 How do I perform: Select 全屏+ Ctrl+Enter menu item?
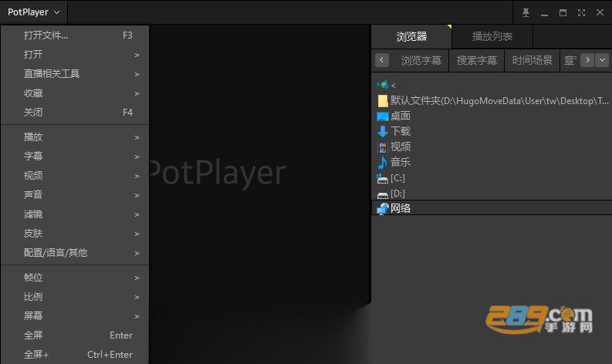click(x=75, y=355)
